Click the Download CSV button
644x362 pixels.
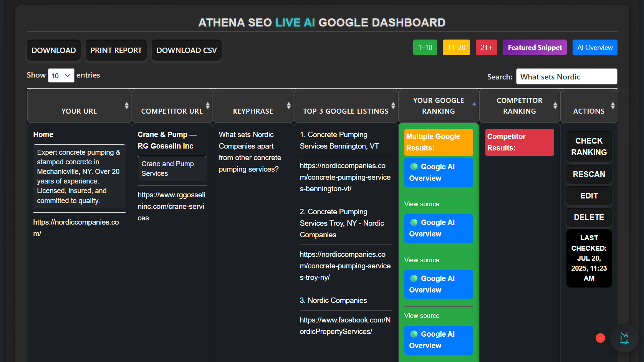pyautogui.click(x=187, y=50)
